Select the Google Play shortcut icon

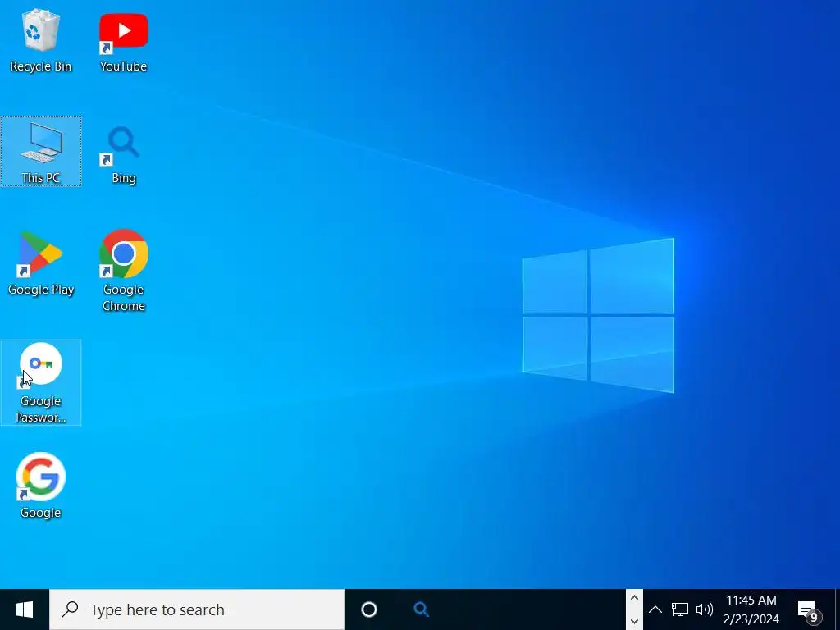[x=41, y=263]
